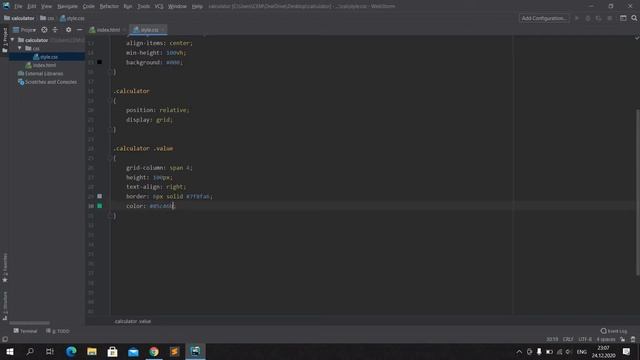Toggle read-only lock icon in status bar
The height and width of the screenshot is (360, 640).
(622, 339)
